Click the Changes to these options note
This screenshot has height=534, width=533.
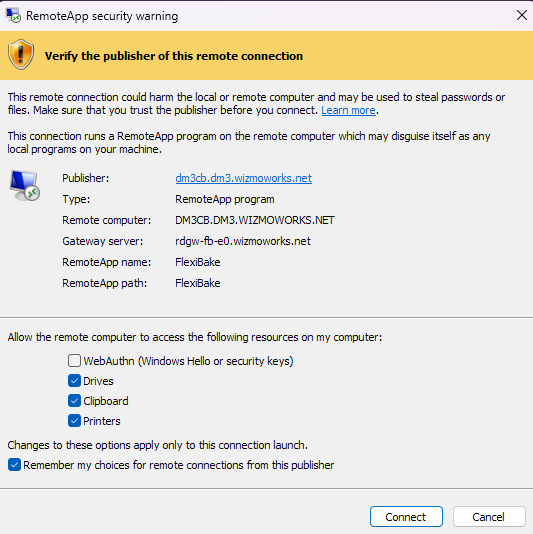tap(158, 445)
